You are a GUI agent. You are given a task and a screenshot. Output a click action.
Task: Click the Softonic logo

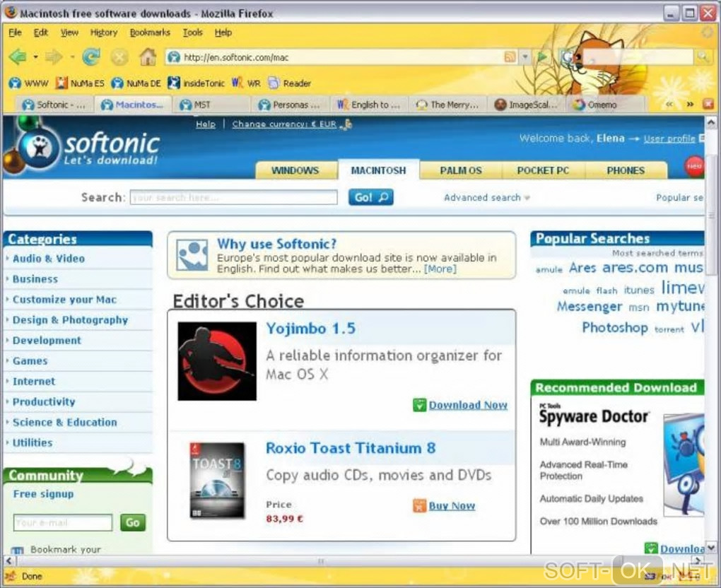(88, 147)
